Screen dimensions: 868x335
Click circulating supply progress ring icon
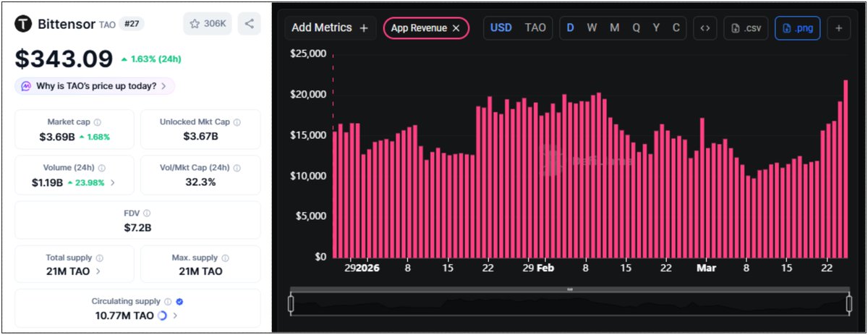click(x=162, y=315)
